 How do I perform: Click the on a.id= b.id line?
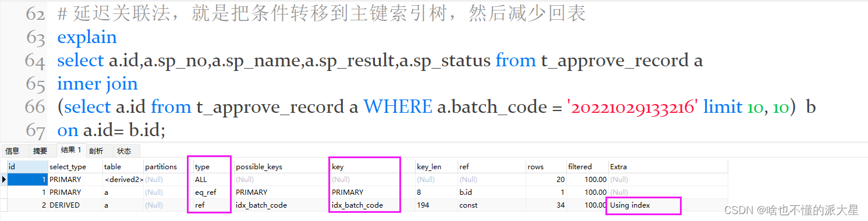coord(111,130)
